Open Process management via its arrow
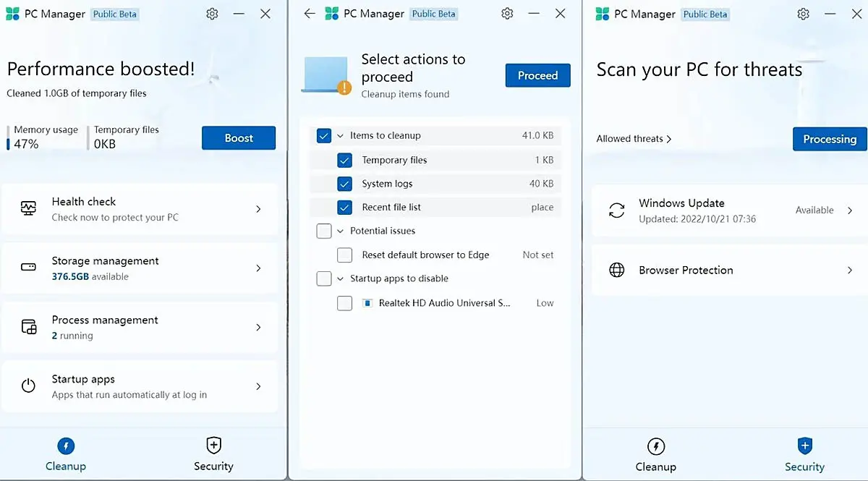The height and width of the screenshot is (481, 868). pyautogui.click(x=259, y=328)
